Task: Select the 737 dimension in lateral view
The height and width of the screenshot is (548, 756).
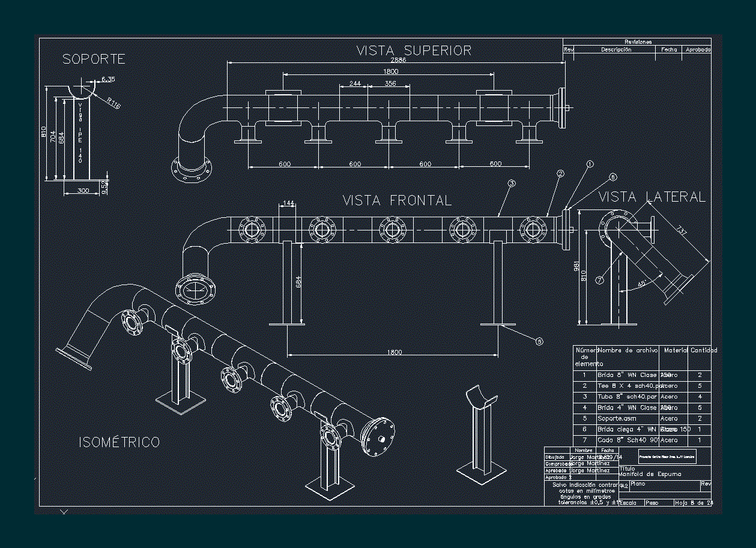Action: [x=680, y=230]
